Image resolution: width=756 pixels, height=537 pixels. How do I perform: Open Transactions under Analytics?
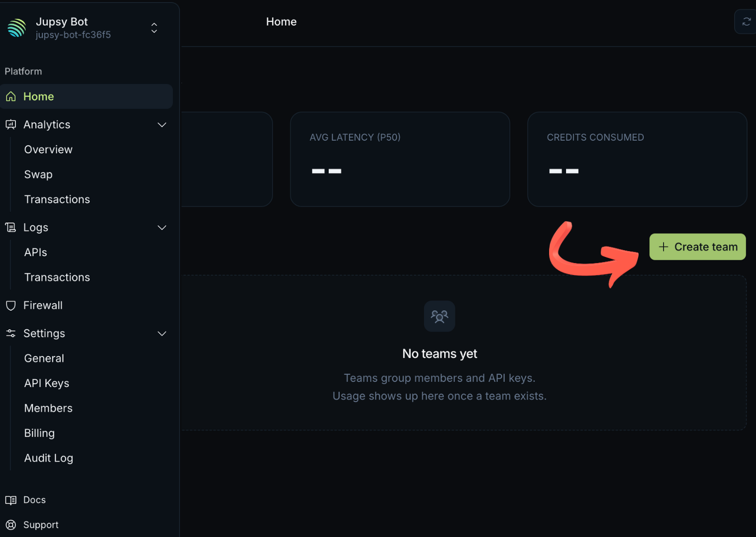click(x=57, y=199)
